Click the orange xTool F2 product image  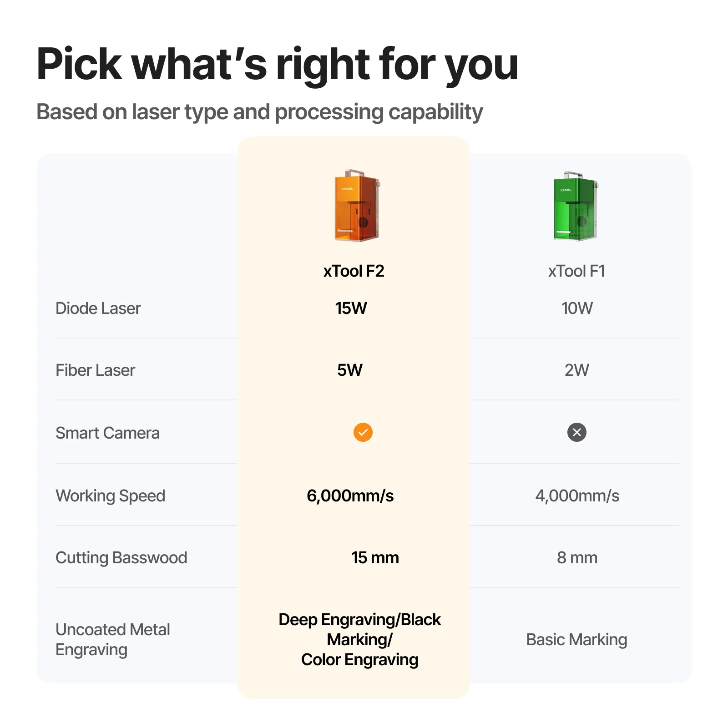357,206
